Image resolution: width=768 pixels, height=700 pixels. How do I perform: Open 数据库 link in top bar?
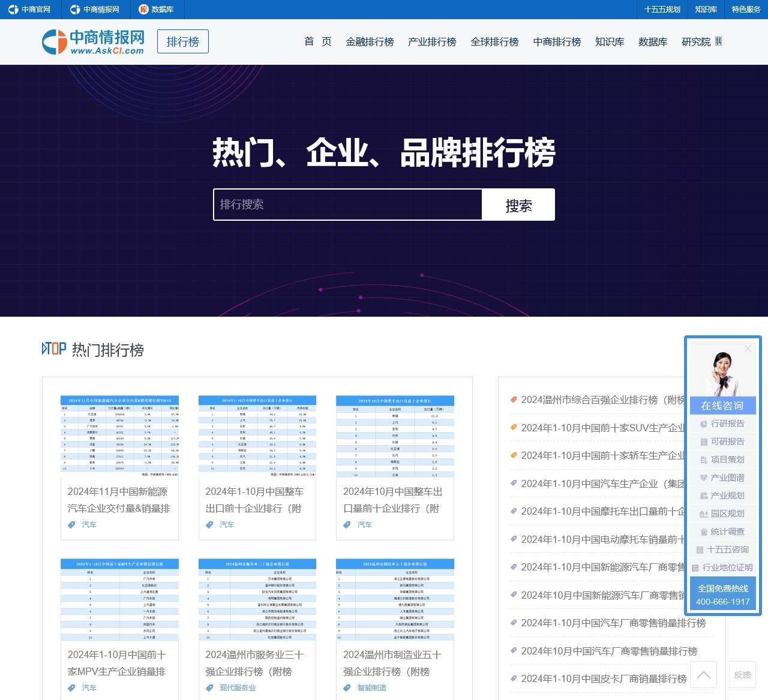156,10
